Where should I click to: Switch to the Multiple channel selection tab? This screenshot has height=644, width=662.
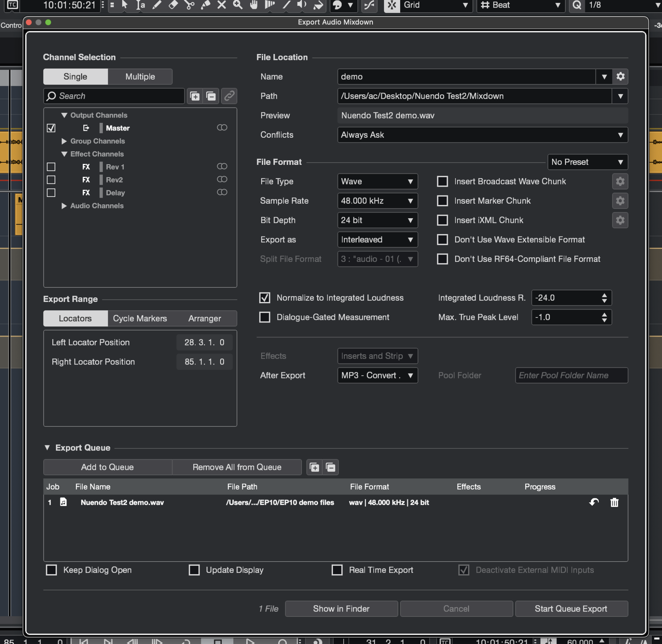click(x=140, y=76)
